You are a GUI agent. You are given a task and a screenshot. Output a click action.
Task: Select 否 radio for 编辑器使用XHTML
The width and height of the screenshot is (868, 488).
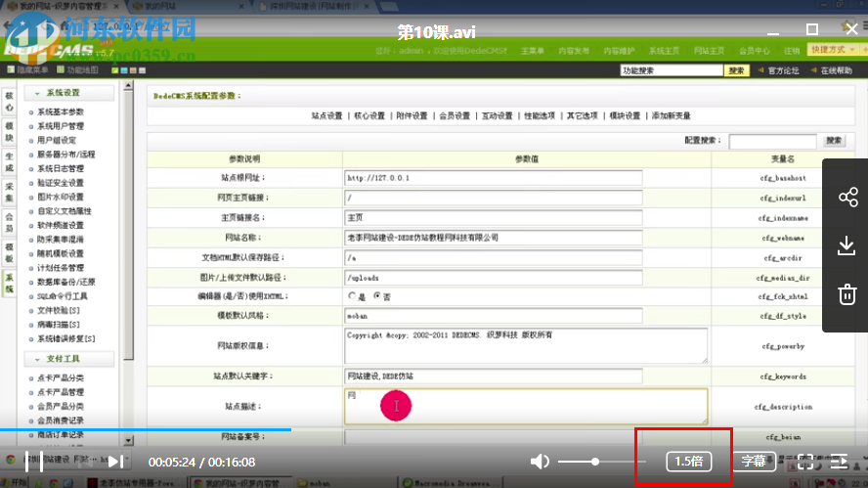tap(377, 295)
